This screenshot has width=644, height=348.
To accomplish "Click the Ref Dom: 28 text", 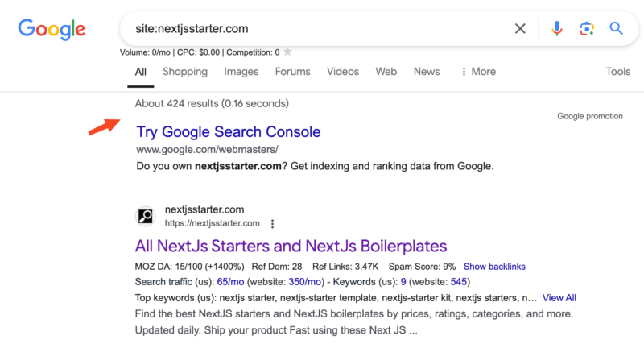I will coord(276,267).
